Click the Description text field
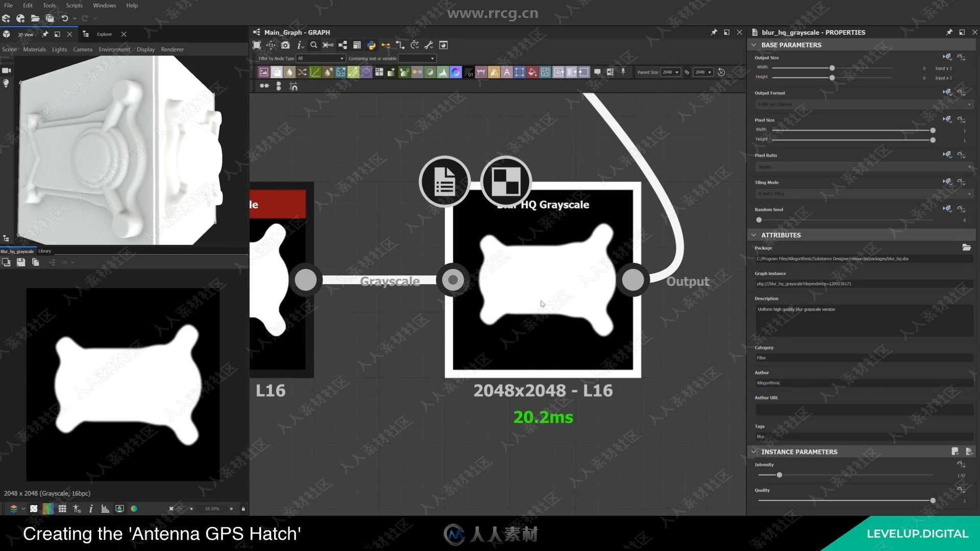The width and height of the screenshot is (980, 551). tap(864, 320)
